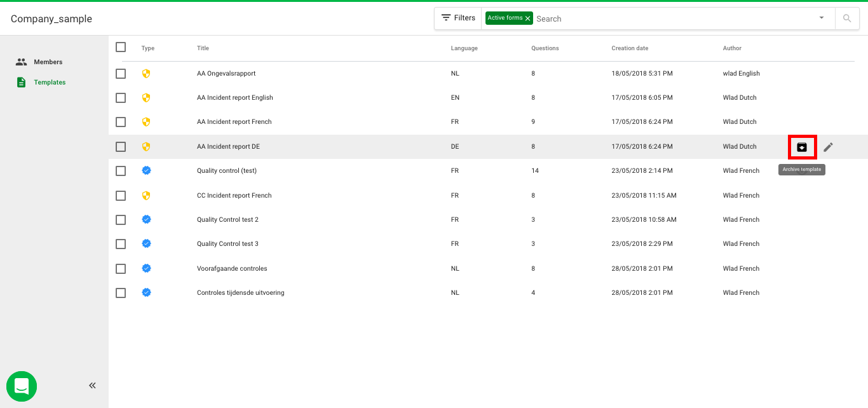Click blue badge icon for Voorafgaande controles
868x408 pixels.
point(146,268)
